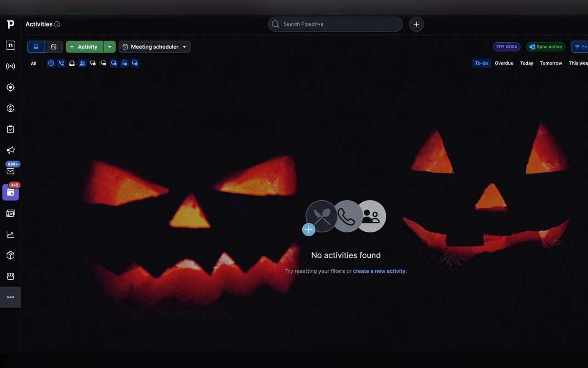Image resolution: width=588 pixels, height=368 pixels.
Task: Open the broadcast signal icon in the sidebar
Action: click(x=11, y=66)
